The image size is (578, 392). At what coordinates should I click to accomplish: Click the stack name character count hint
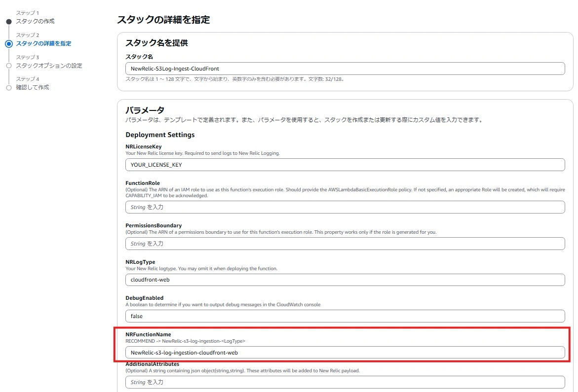(234, 79)
